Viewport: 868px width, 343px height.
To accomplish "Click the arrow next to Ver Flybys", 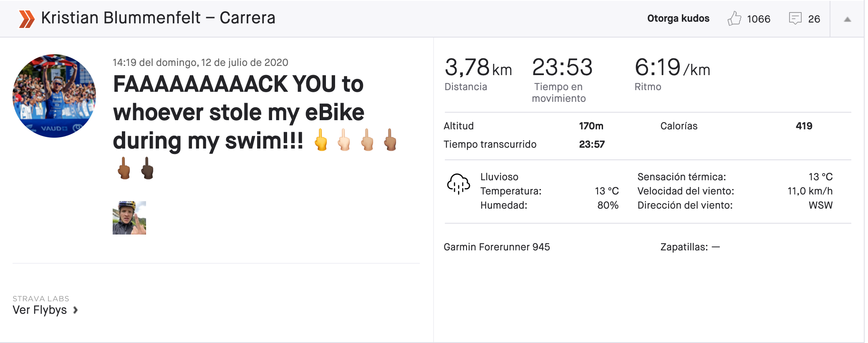I will point(76,310).
